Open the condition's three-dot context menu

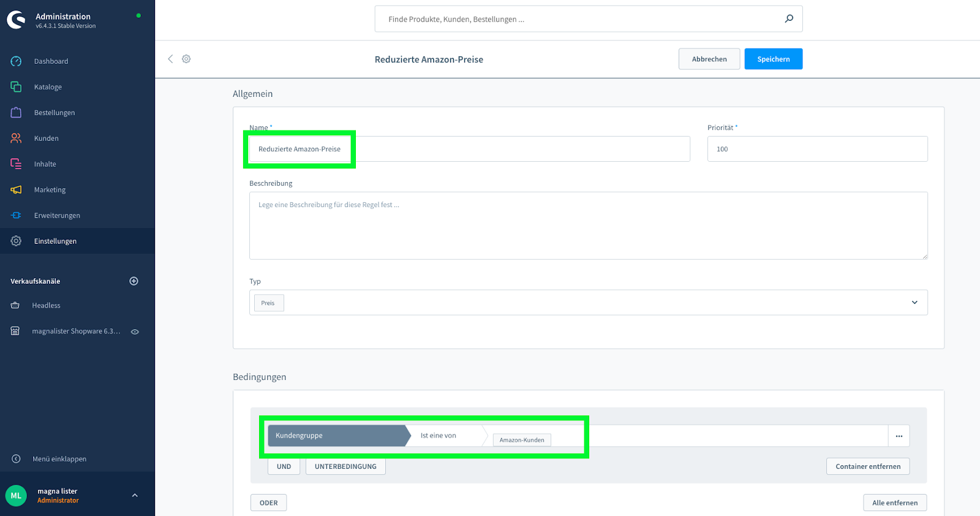[899, 436]
